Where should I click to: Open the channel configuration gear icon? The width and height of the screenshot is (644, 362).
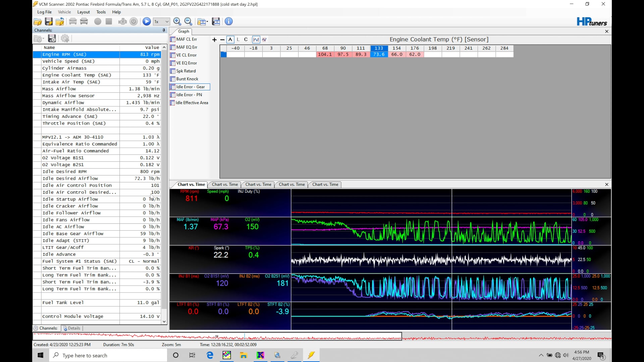click(x=65, y=38)
